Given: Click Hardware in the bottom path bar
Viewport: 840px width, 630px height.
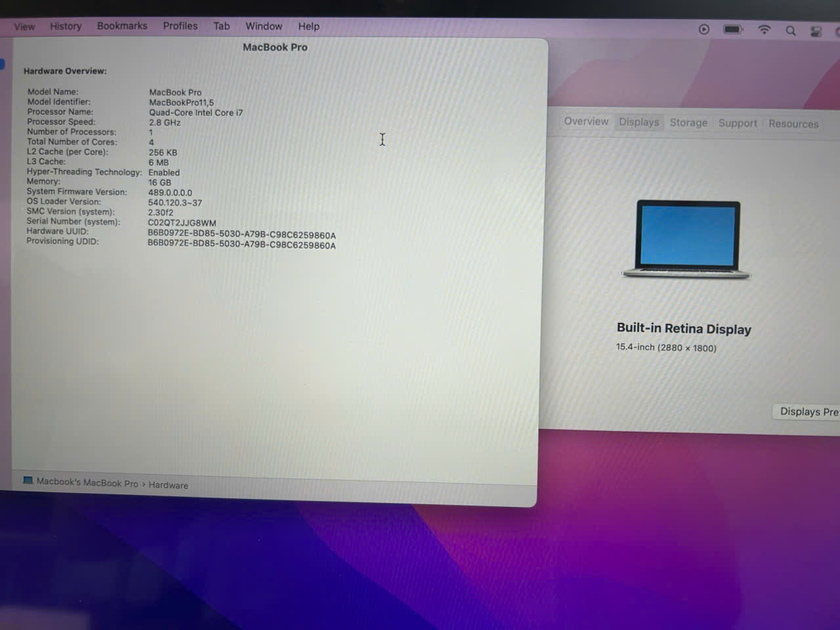Looking at the screenshot, I should tap(168, 485).
